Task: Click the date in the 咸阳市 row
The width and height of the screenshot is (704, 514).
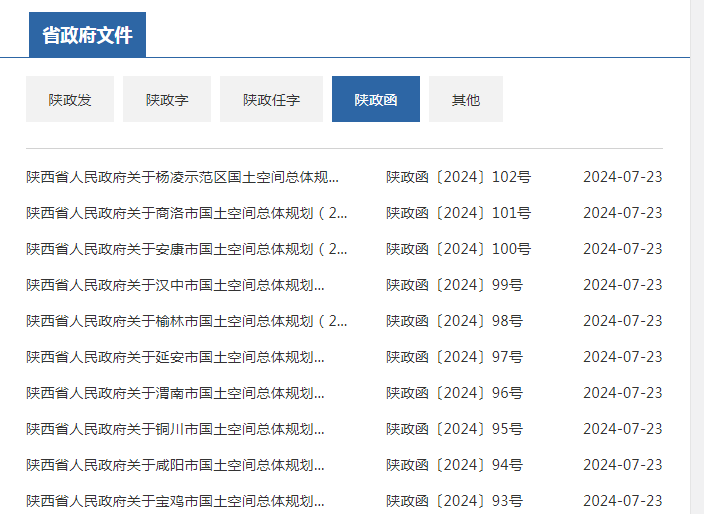Action: tap(623, 465)
